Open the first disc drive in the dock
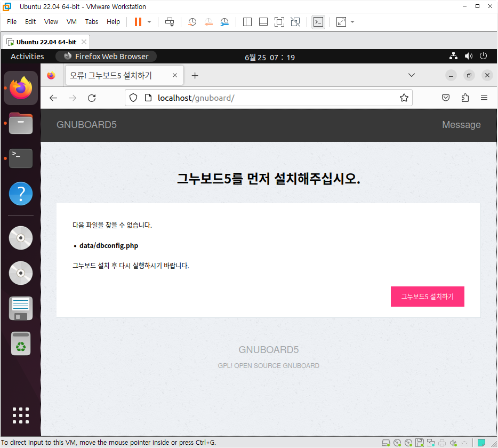The width and height of the screenshot is (498, 448). coord(21,238)
